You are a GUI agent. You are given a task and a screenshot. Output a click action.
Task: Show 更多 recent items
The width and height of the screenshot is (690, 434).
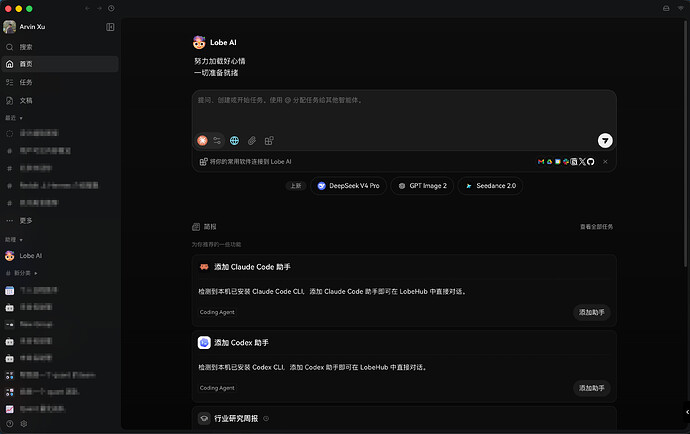point(60,221)
